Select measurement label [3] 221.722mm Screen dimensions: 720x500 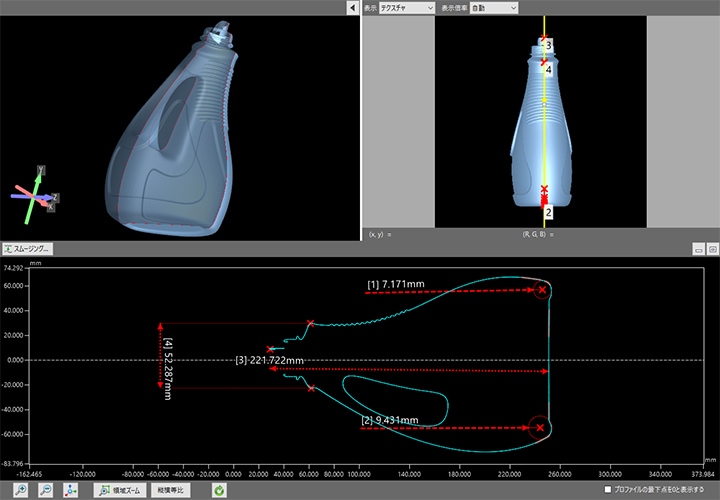click(269, 359)
